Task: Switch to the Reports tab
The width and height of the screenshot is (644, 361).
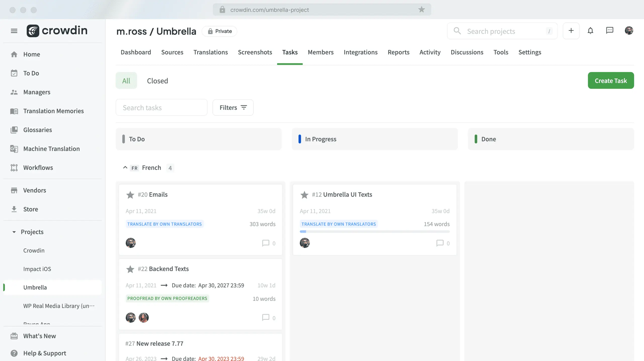Action: (398, 52)
